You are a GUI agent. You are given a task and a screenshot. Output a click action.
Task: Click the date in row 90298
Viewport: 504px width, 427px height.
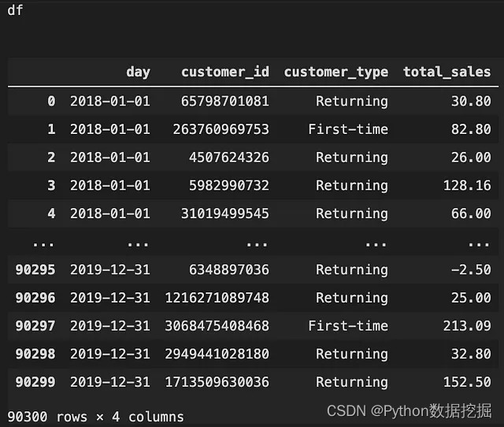point(110,354)
